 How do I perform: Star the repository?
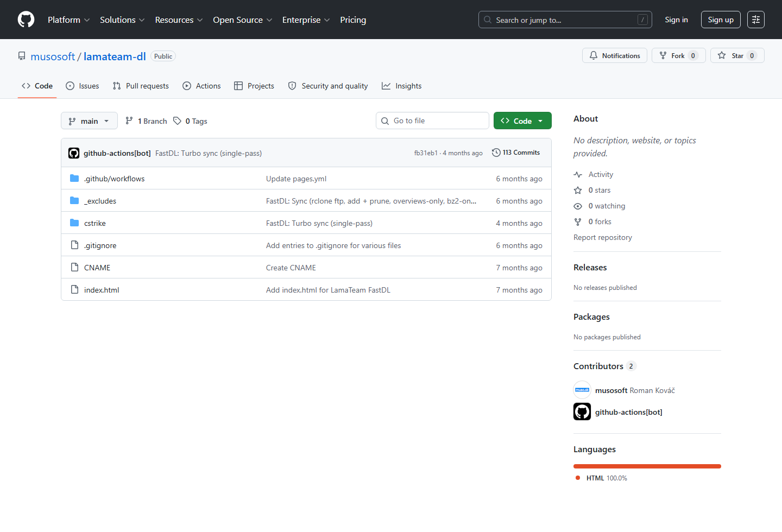coord(737,55)
